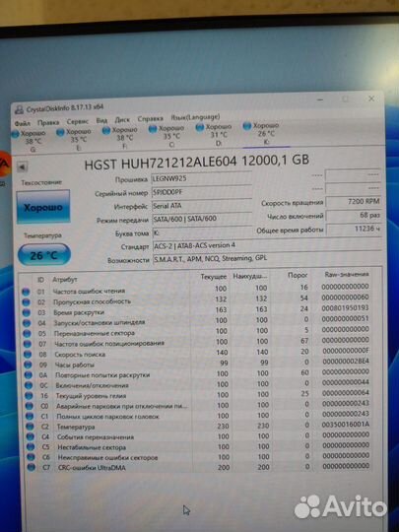Click the drive letter K: field
The height and width of the screenshot is (532, 399).
[202, 233]
